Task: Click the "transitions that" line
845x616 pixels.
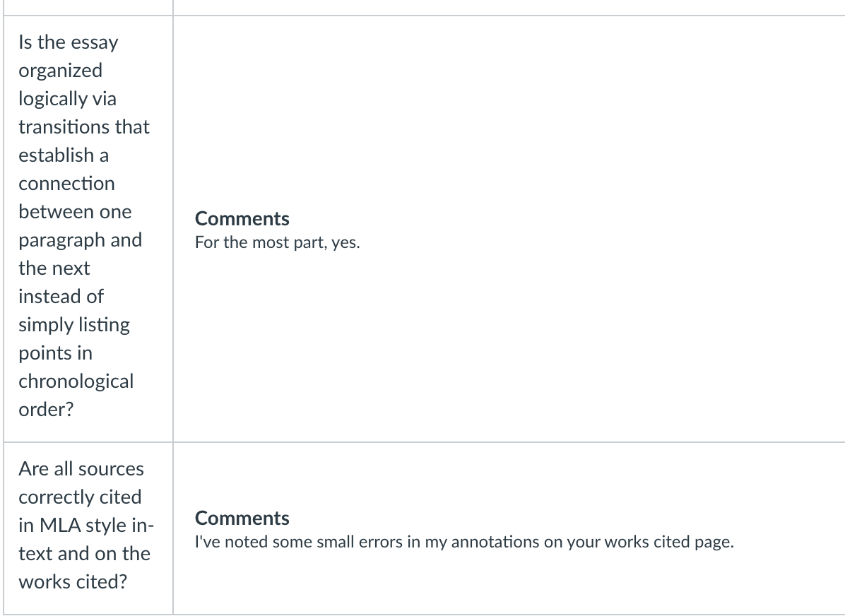Action: tap(84, 127)
